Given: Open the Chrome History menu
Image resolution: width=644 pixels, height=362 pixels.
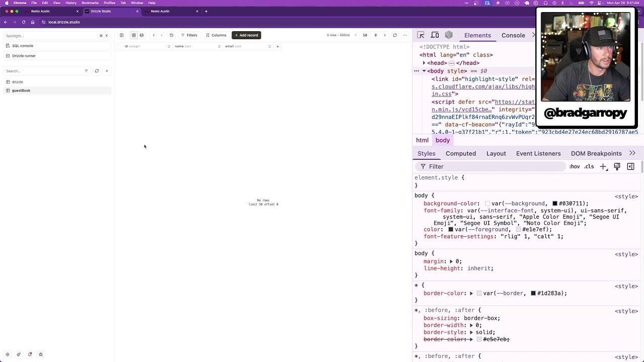Looking at the screenshot, I should tap(71, 3).
